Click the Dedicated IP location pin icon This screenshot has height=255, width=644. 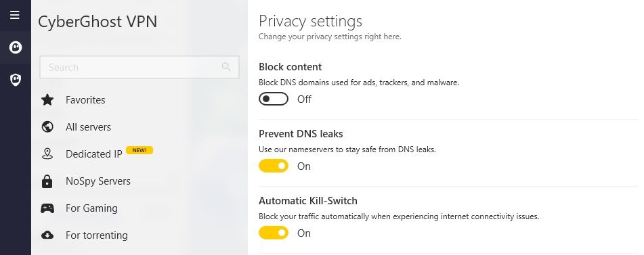(x=47, y=154)
